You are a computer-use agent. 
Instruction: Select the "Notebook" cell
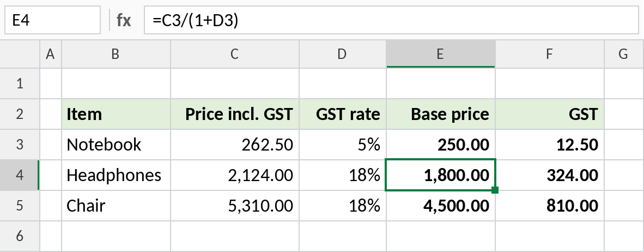[x=116, y=145]
